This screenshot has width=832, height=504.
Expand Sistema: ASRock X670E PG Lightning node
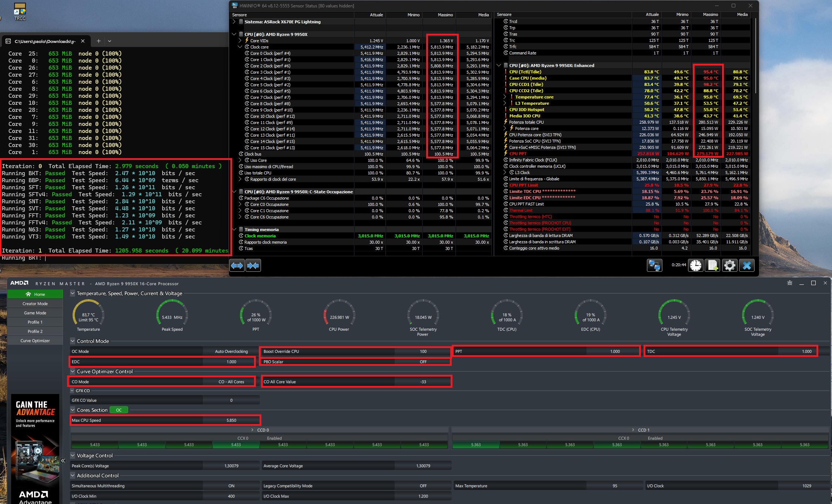234,22
